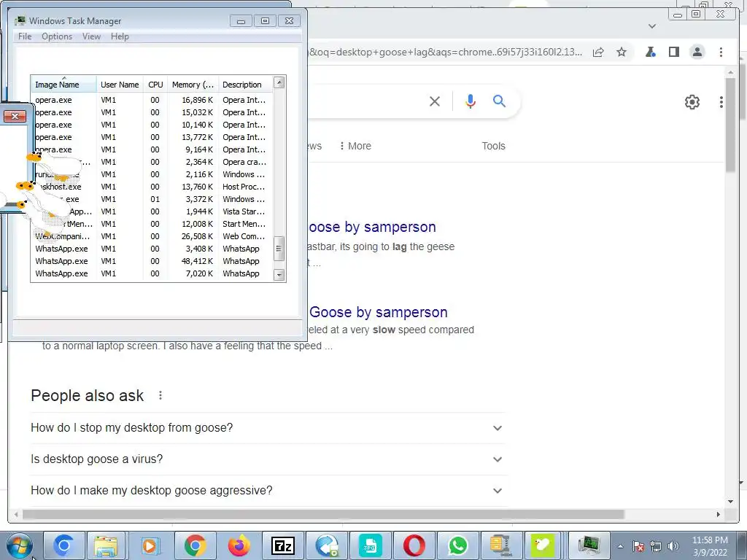Select opera.exe row using 15,032 K
Viewport: 747px width, 560px height.
[x=152, y=112]
